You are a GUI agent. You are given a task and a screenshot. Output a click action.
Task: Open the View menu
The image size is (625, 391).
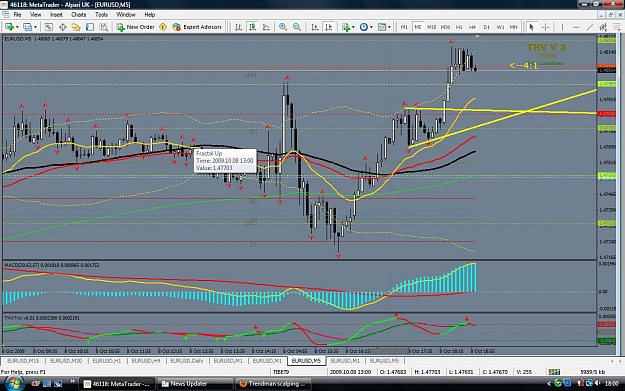coord(35,15)
